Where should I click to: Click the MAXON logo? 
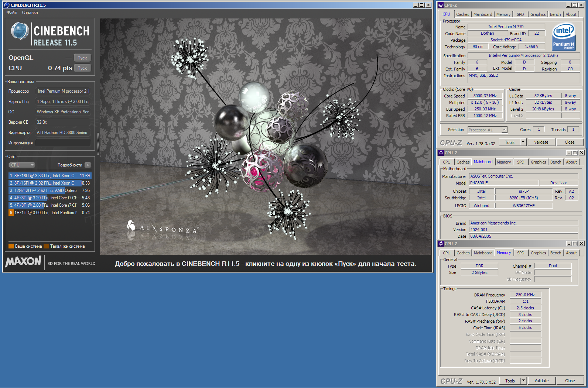pos(23,262)
